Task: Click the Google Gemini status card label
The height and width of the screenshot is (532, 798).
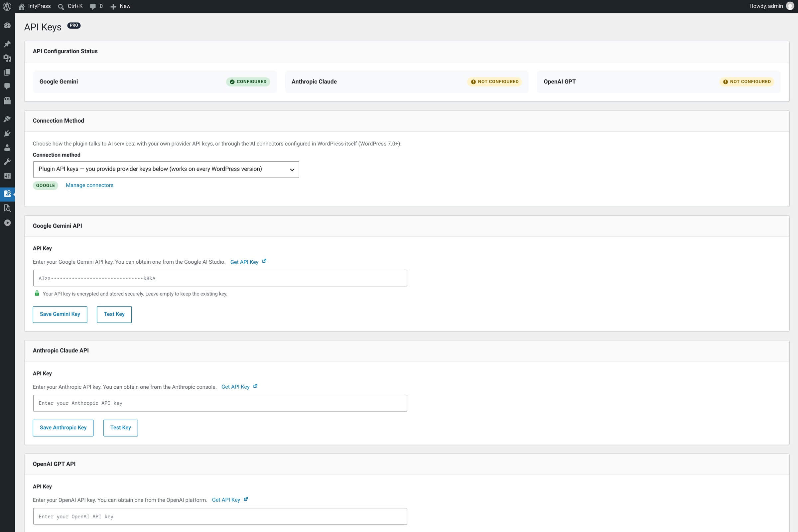Action: coord(59,81)
